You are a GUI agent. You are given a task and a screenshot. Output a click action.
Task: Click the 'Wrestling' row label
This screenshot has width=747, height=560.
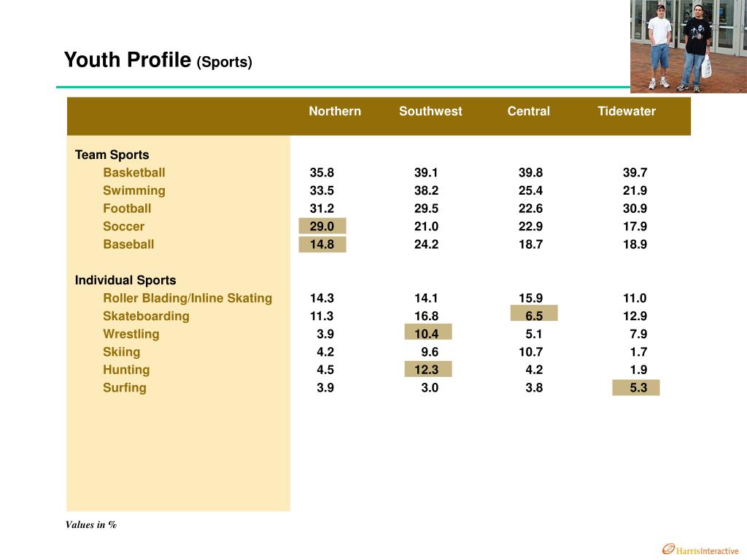pos(131,334)
